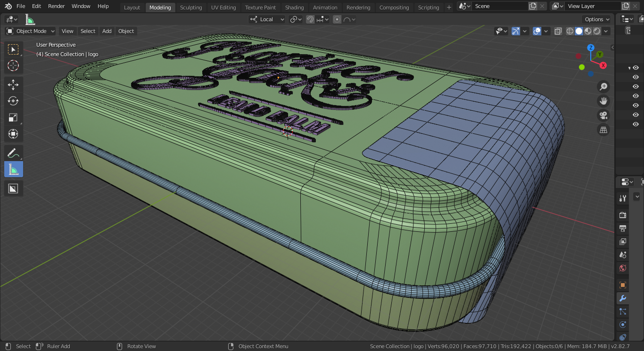Image resolution: width=644 pixels, height=351 pixels.
Task: Activate the Scale tool
Action: pyautogui.click(x=13, y=118)
